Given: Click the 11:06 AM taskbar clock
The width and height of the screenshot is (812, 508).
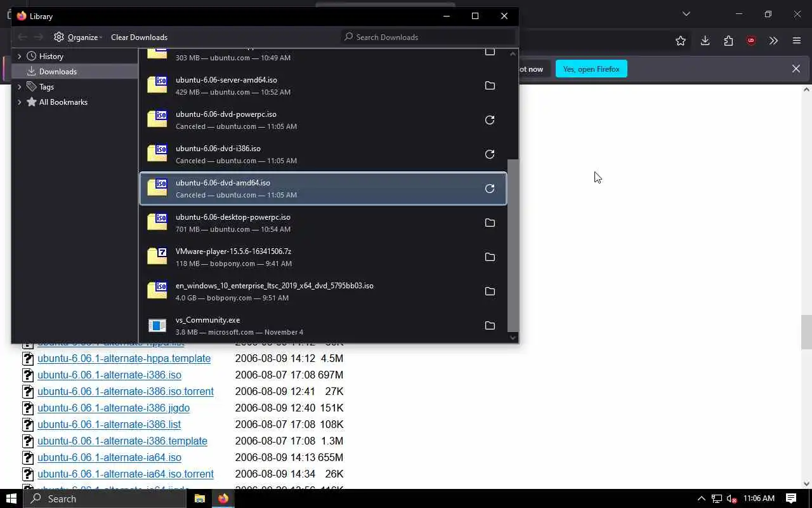Looking at the screenshot, I should point(759,498).
